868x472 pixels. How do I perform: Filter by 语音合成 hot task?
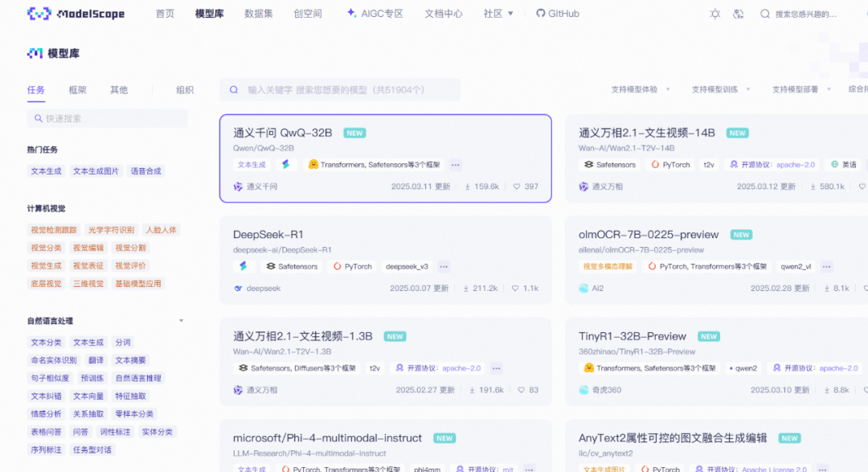[x=145, y=171]
